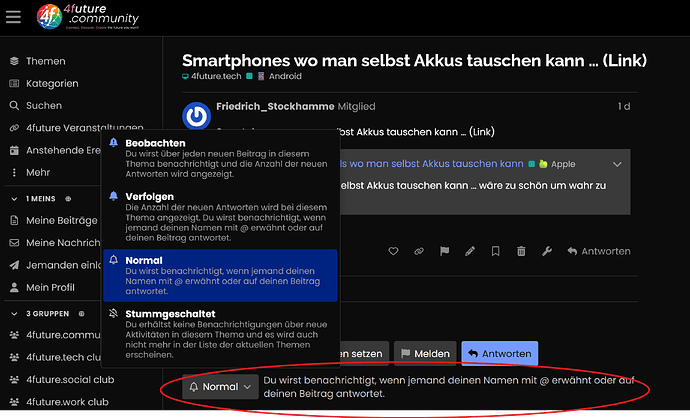Select Verfolgen in the notification menu
This screenshot has width=690, height=418.
click(x=220, y=216)
